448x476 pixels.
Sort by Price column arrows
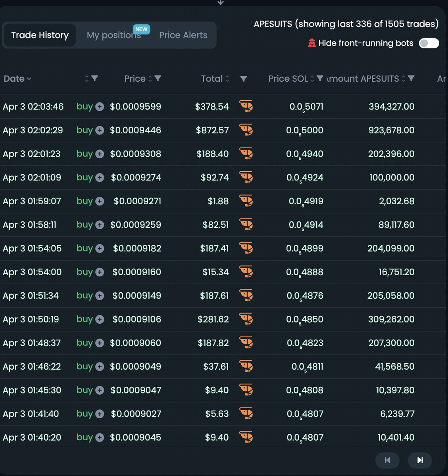click(x=150, y=79)
